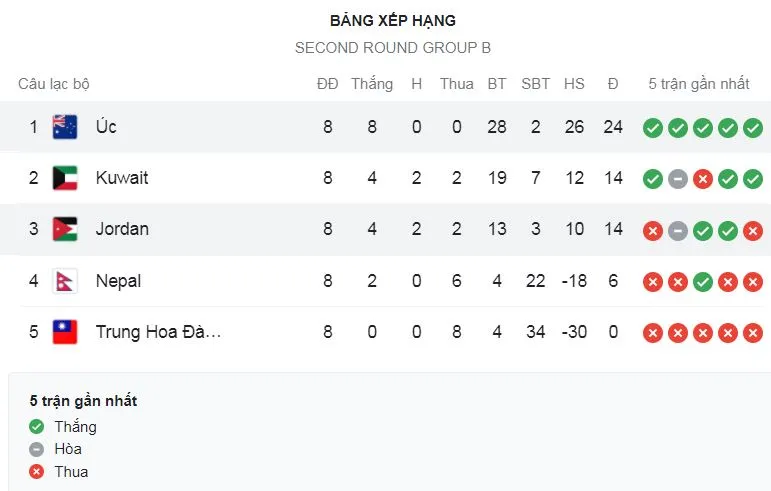The width and height of the screenshot is (771, 491).
Task: Click the Nepal flag icon
Action: tap(65, 281)
